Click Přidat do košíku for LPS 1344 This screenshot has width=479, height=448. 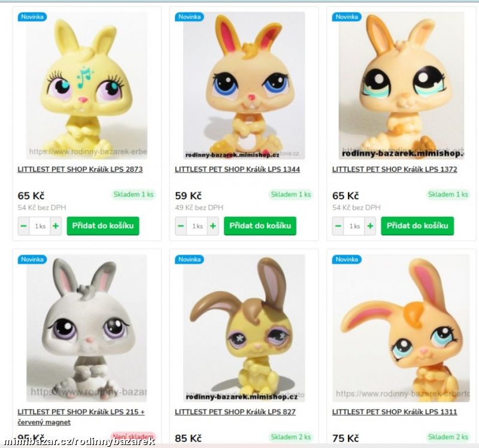point(260,226)
